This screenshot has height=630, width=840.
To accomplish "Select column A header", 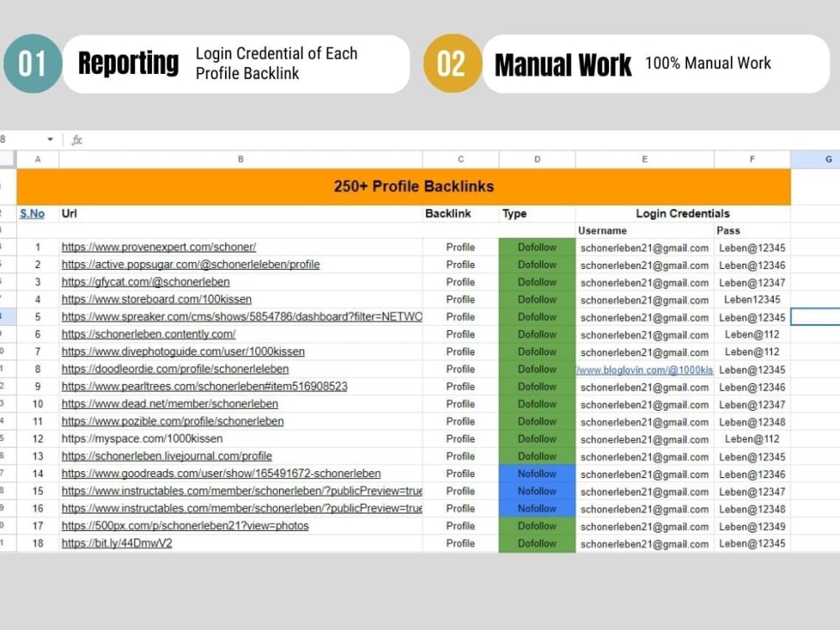I will click(x=38, y=159).
